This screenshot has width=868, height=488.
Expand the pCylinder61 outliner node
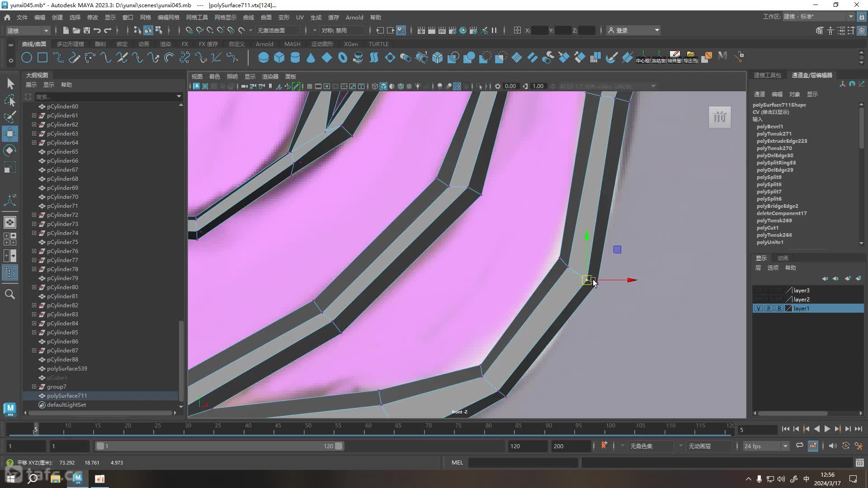tap(34, 116)
